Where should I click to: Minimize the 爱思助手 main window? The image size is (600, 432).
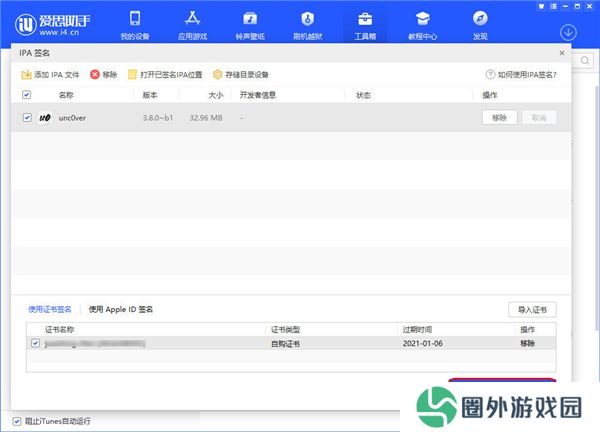click(x=565, y=6)
